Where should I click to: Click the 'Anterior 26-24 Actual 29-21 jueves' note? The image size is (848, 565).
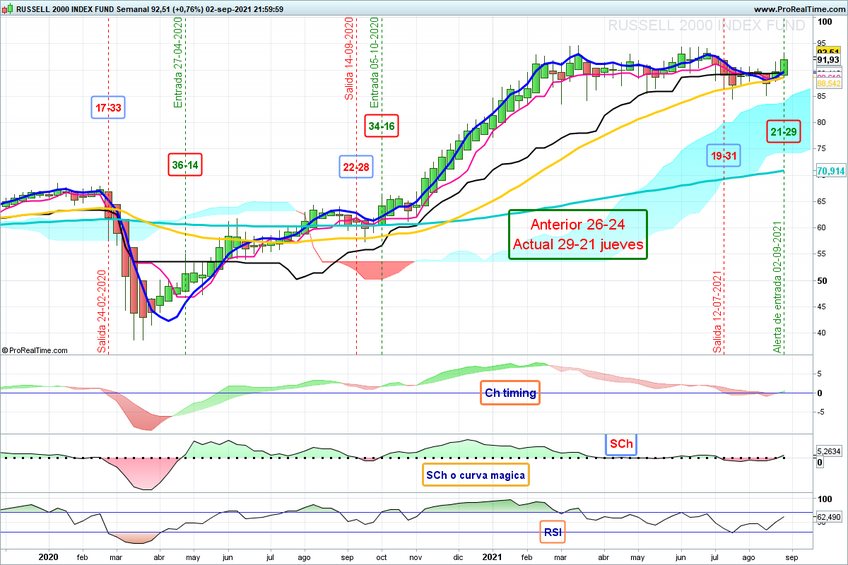578,235
